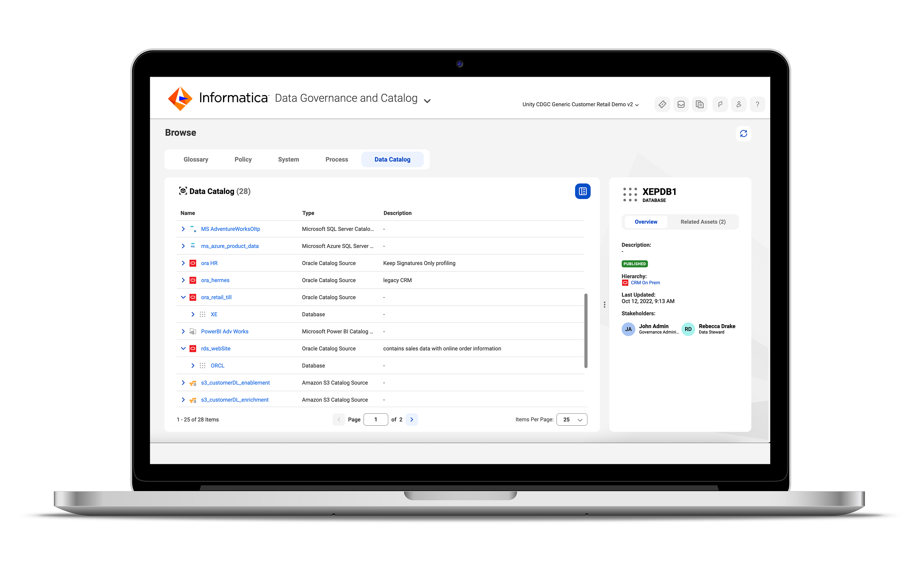This screenshot has width=924, height=564.
Task: Click the page number input field
Action: [x=376, y=419]
